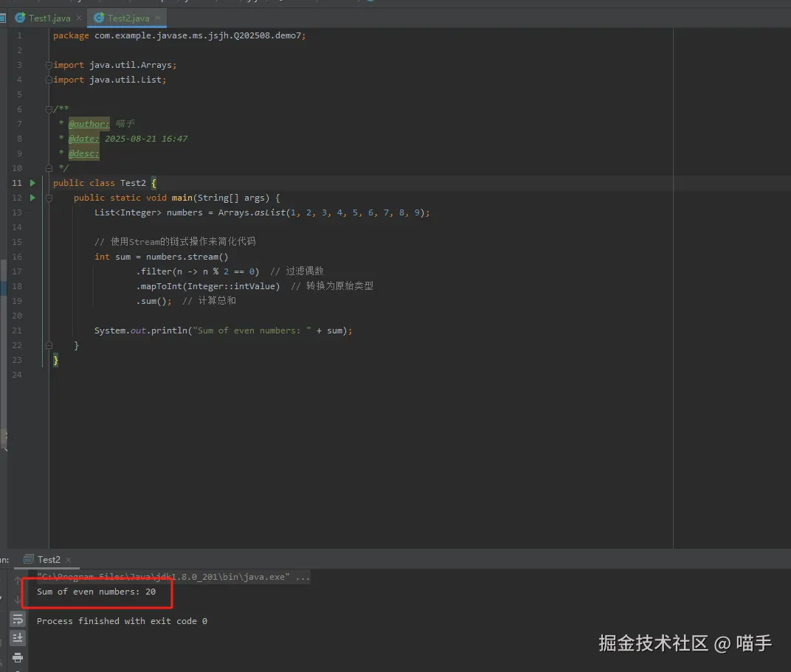Click the run console Test2 tab icon
The image size is (791, 672).
coord(29,559)
